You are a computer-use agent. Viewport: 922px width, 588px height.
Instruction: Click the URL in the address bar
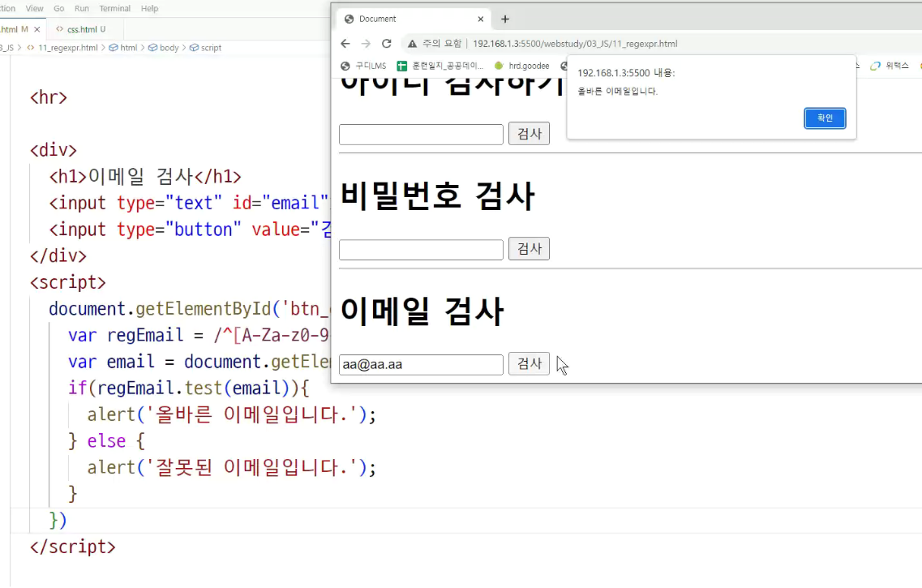(574, 44)
